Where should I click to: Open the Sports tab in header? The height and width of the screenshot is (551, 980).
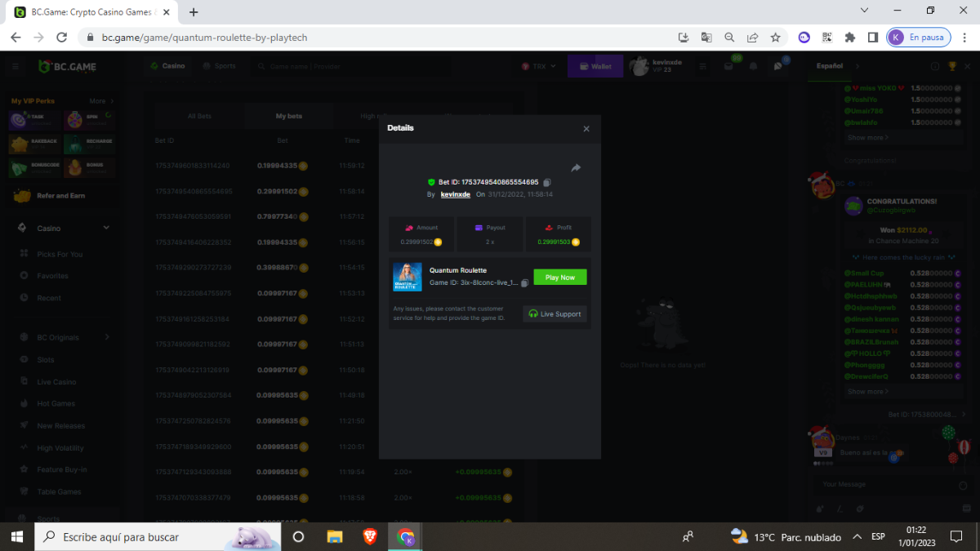[219, 66]
